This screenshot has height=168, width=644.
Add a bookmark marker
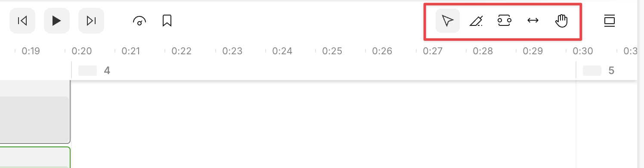coord(167,21)
